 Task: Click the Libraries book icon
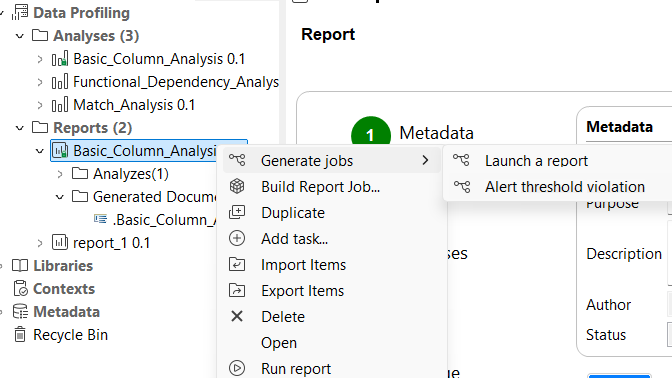click(20, 266)
